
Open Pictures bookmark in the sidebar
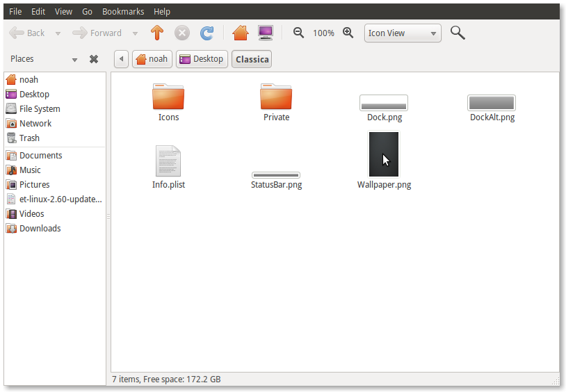tap(55, 184)
